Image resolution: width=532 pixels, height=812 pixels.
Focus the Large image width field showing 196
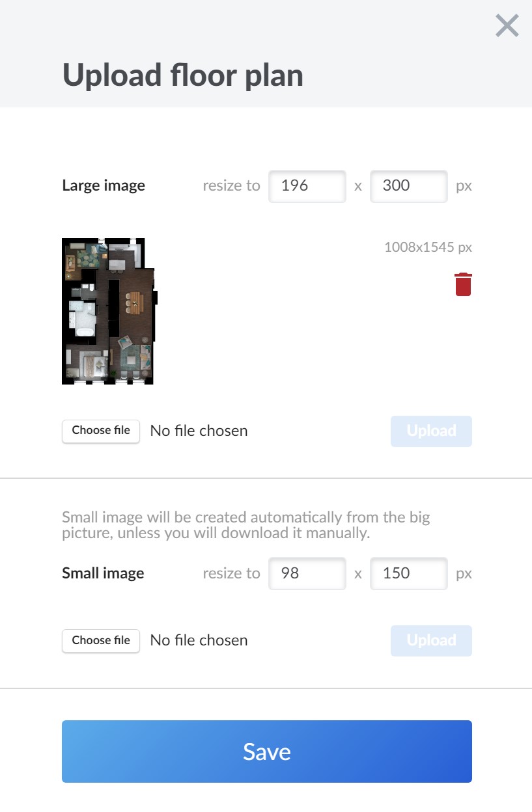307,186
